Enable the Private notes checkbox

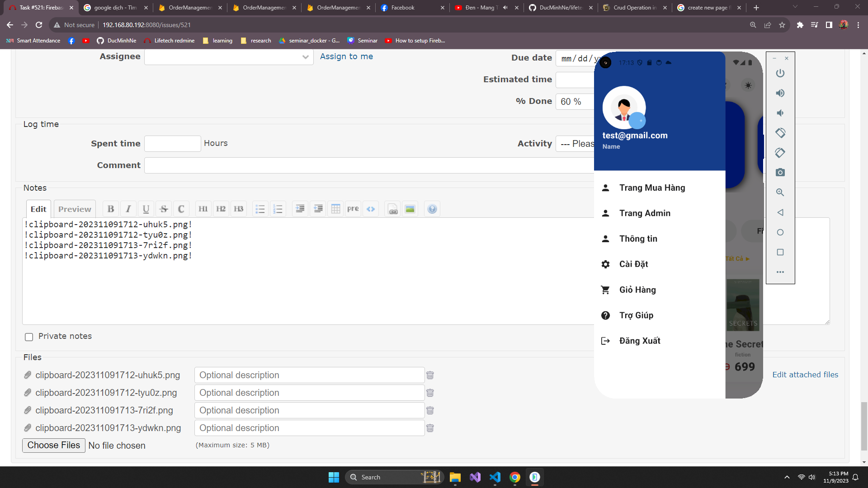tap(29, 337)
